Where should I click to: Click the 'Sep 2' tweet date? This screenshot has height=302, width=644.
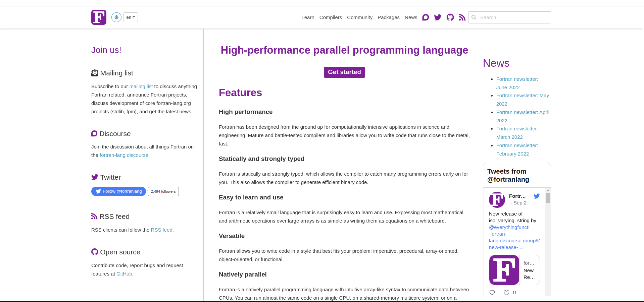click(520, 203)
